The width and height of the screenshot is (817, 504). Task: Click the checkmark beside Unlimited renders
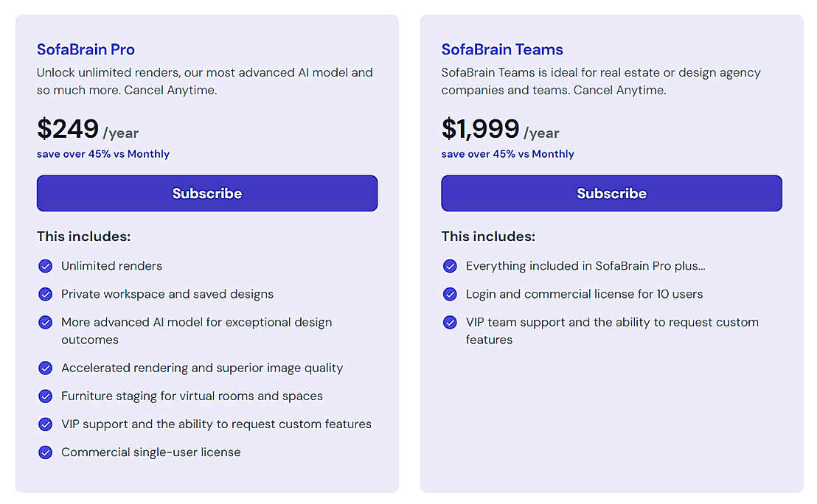[45, 266]
